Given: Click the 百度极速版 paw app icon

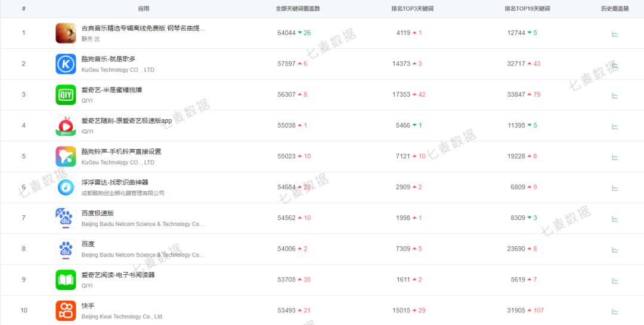Looking at the screenshot, I should point(66,218).
